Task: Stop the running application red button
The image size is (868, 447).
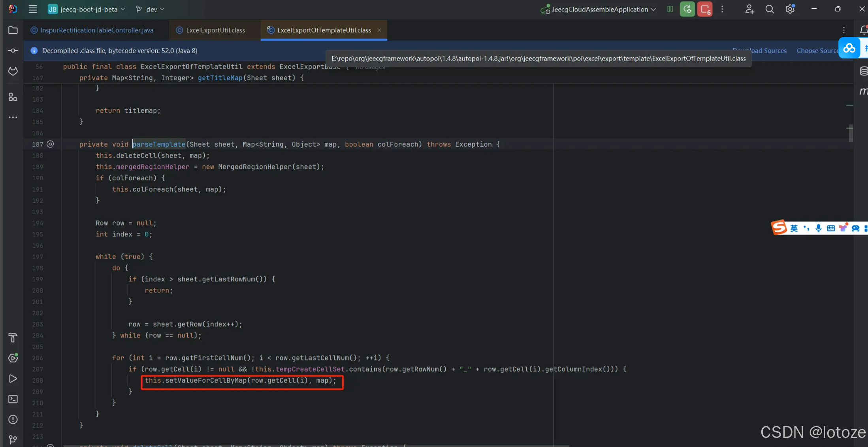Action: point(705,9)
